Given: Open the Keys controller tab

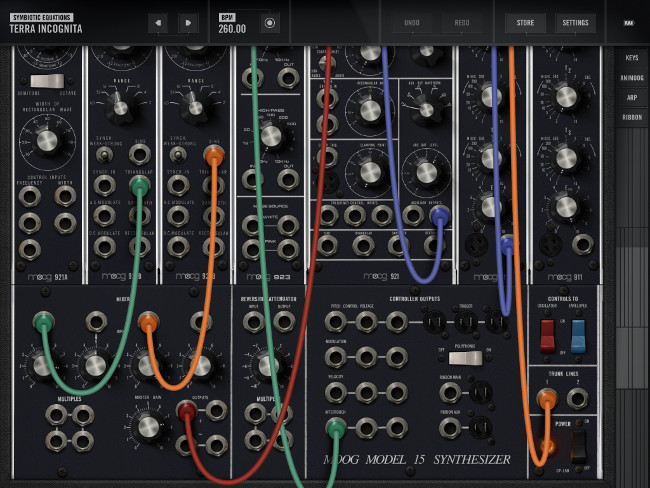Looking at the screenshot, I should tap(632, 59).
